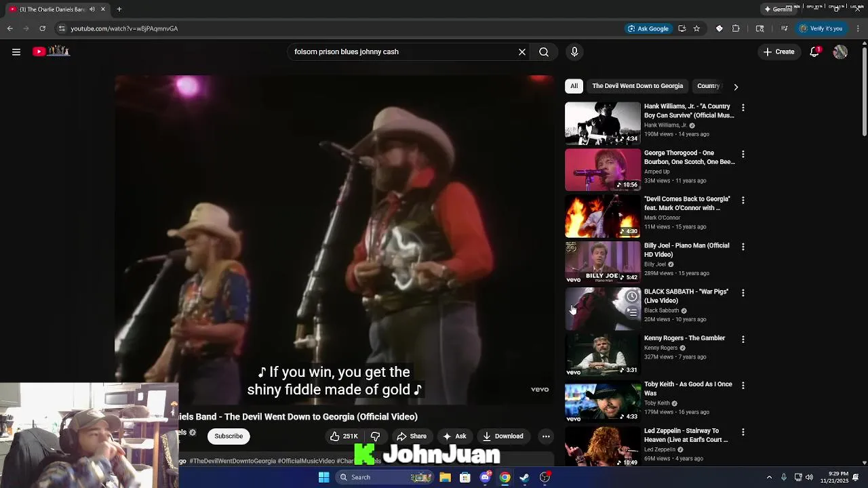Open the notifications bell
This screenshot has height=488, width=868.
click(815, 52)
